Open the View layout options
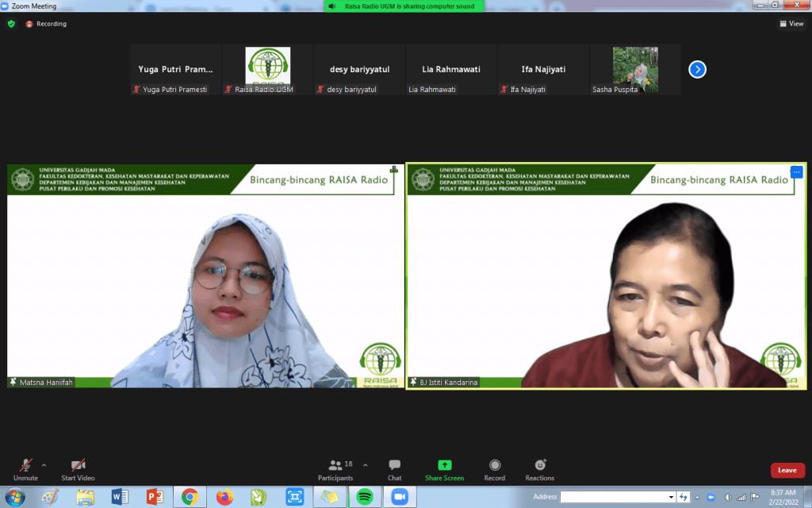The height and width of the screenshot is (508, 812). tap(792, 23)
